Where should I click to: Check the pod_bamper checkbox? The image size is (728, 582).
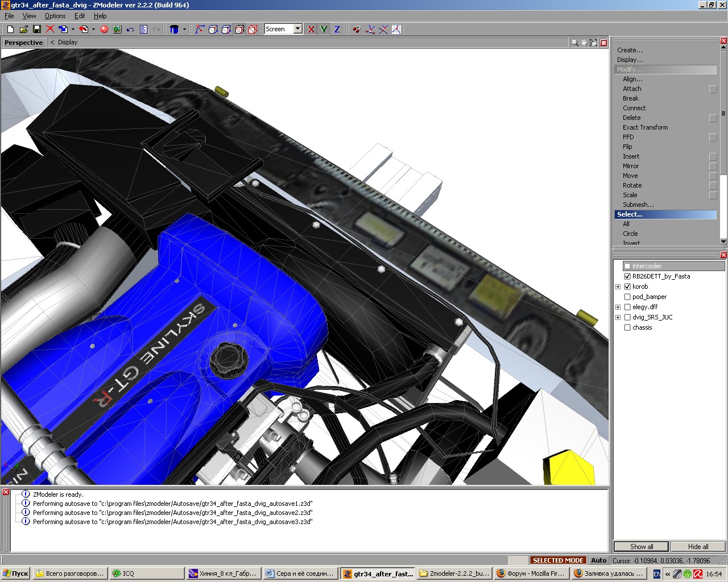pyautogui.click(x=627, y=297)
